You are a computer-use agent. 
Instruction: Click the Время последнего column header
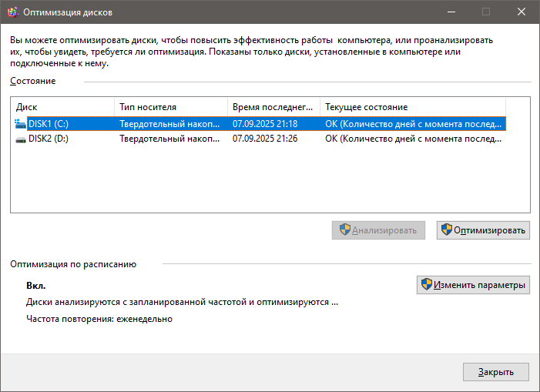pyautogui.click(x=273, y=107)
